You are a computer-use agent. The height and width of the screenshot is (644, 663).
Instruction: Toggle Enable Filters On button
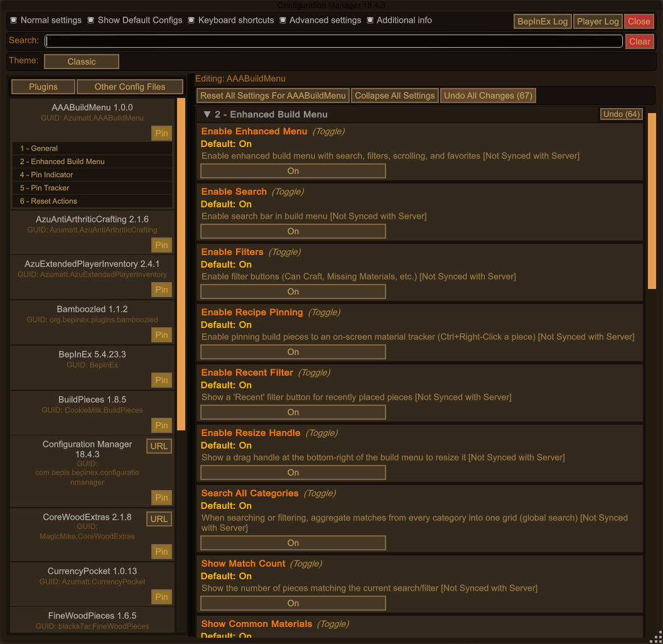(x=293, y=292)
